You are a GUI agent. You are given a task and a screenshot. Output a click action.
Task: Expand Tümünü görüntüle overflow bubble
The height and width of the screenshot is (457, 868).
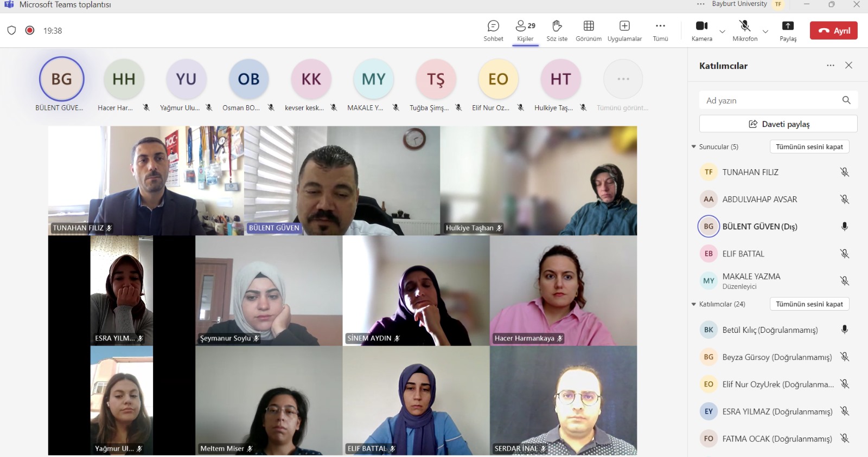(623, 79)
